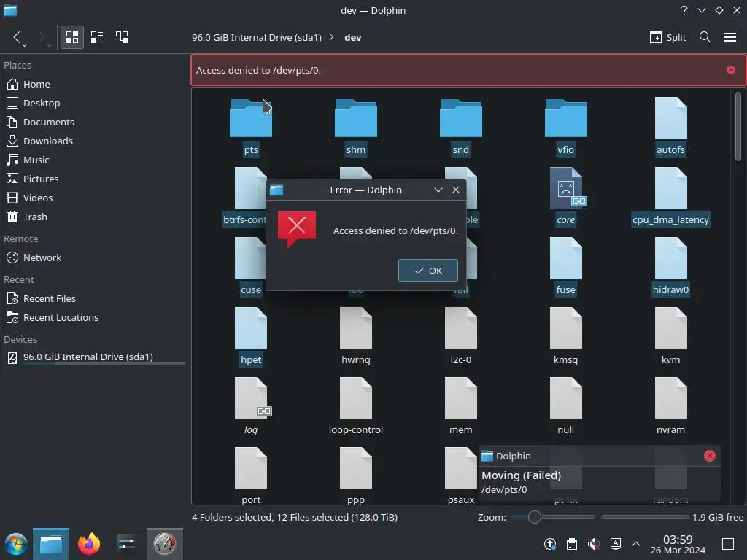Viewport: 747px width, 560px height.
Task: Click the Internal Drive (sda1) breadcrumb
Action: (x=257, y=37)
